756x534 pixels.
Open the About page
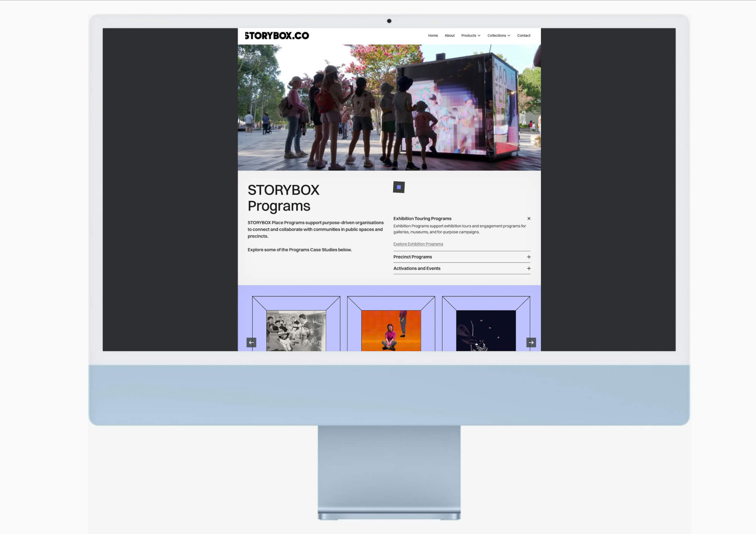pos(449,35)
